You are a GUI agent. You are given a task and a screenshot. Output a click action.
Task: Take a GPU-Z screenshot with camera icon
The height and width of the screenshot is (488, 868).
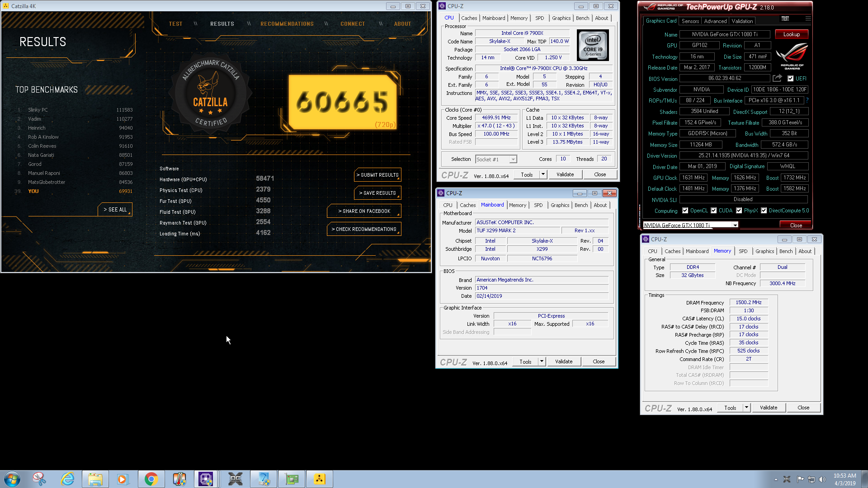point(785,19)
